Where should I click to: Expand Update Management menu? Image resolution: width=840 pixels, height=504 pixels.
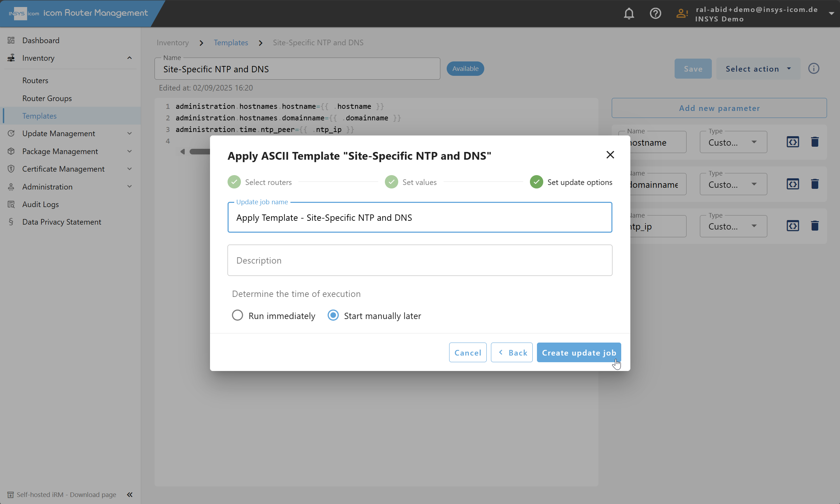(x=130, y=133)
